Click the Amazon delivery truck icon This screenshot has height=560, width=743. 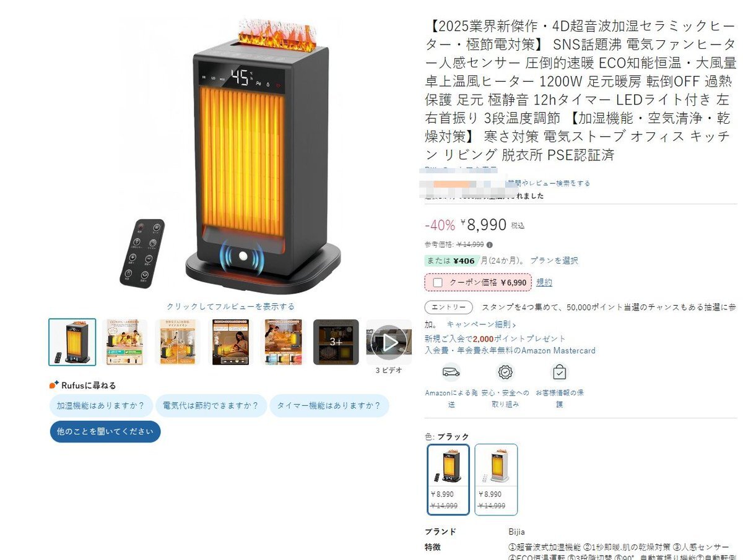pyautogui.click(x=451, y=372)
